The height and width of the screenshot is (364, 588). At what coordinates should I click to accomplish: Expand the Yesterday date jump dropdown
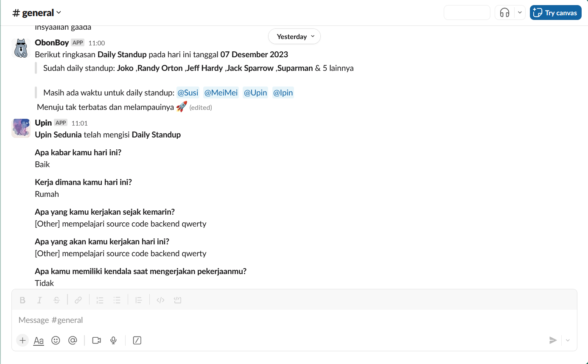[294, 36]
